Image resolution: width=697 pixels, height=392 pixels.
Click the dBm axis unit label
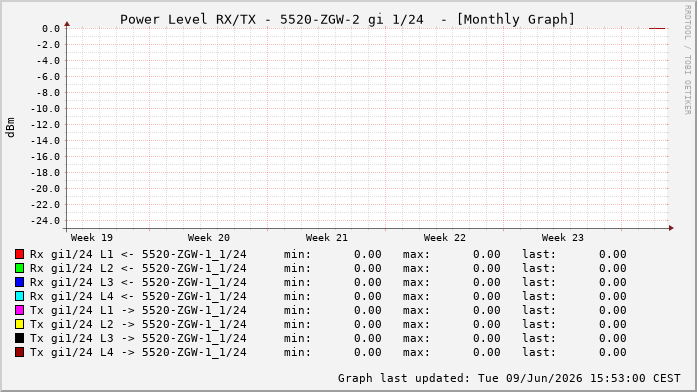(x=10, y=128)
